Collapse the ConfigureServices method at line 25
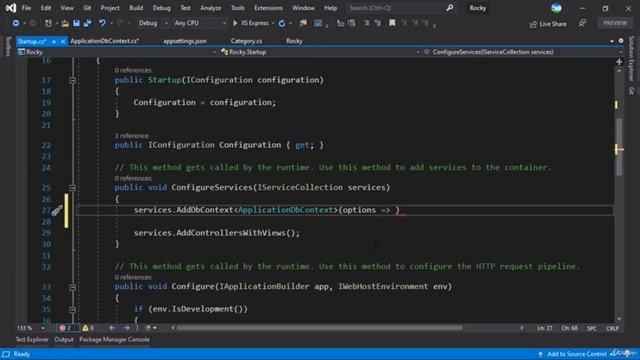This screenshot has width=640, height=360. (x=72, y=188)
